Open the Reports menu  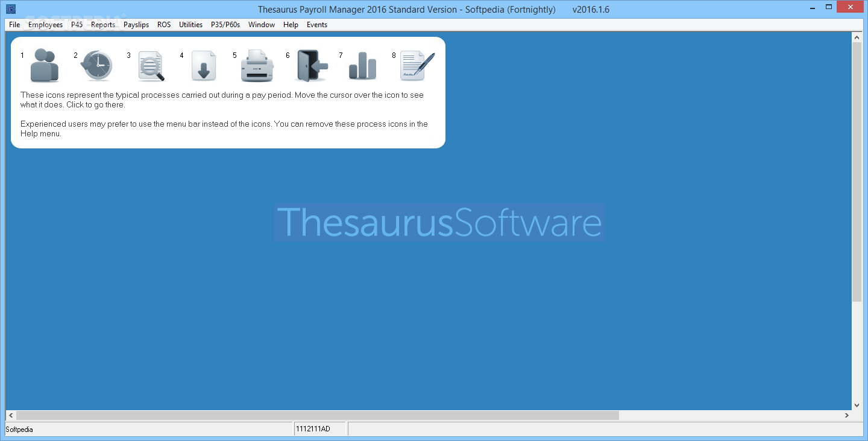pyautogui.click(x=103, y=25)
